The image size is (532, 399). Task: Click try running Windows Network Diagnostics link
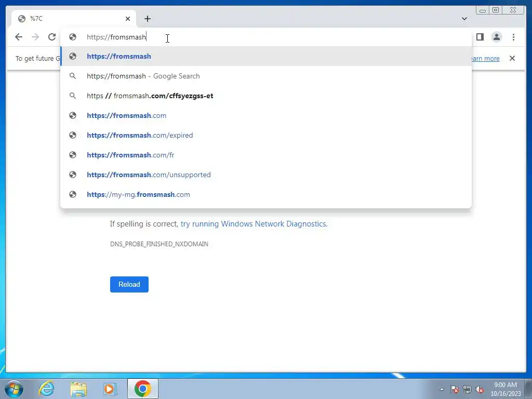coord(254,224)
